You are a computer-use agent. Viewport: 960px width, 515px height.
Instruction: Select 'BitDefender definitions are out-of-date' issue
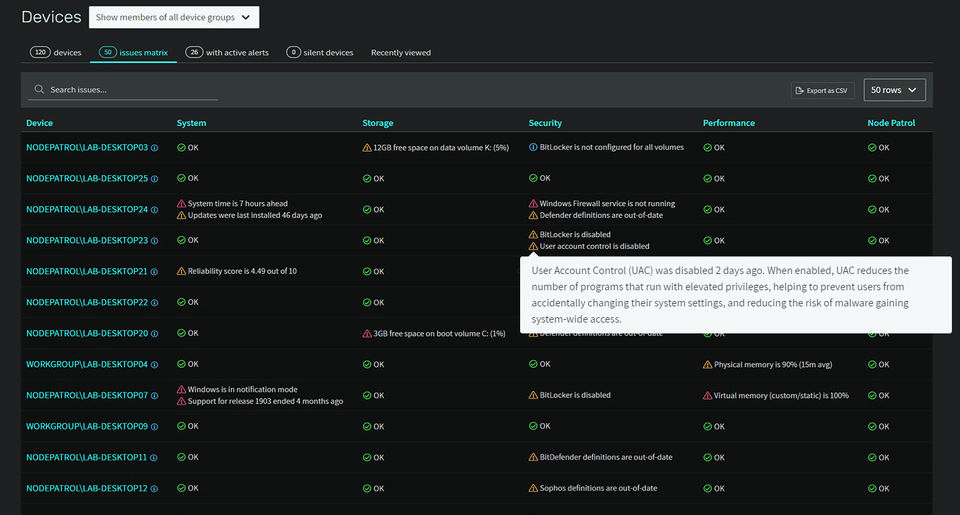pos(606,457)
